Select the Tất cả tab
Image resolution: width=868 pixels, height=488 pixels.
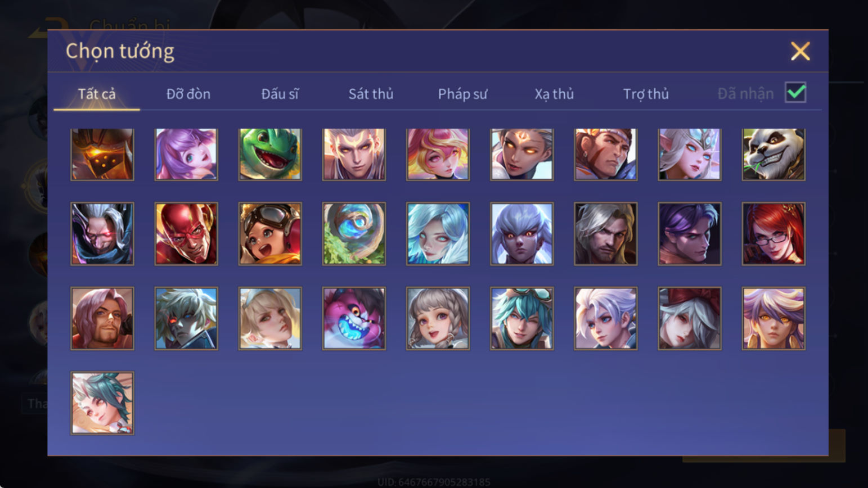click(97, 94)
